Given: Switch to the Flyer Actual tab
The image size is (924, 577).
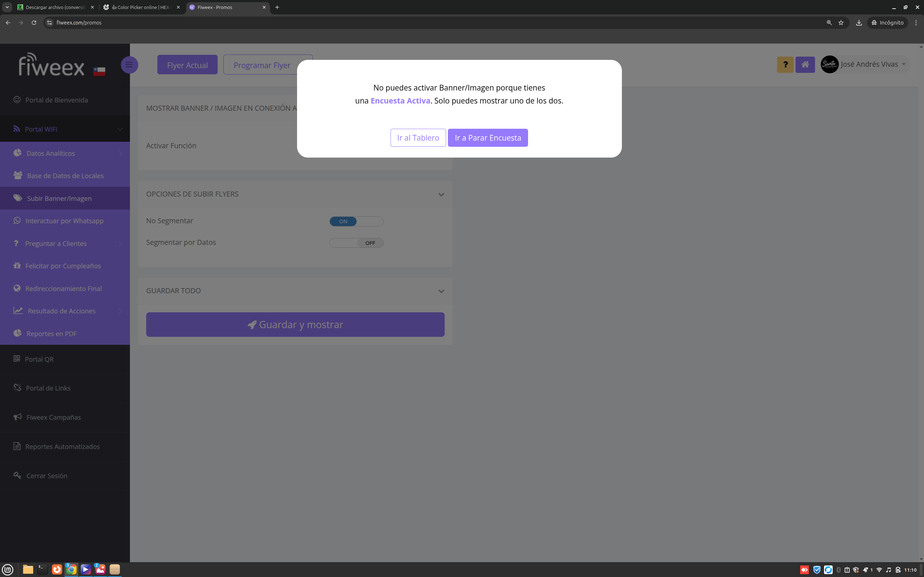Looking at the screenshot, I should (x=187, y=65).
